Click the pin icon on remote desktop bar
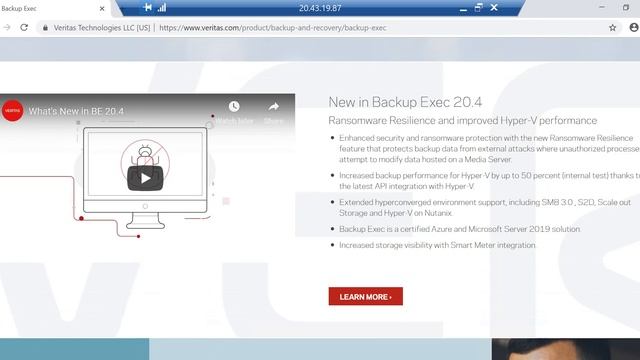 pos(148,7)
